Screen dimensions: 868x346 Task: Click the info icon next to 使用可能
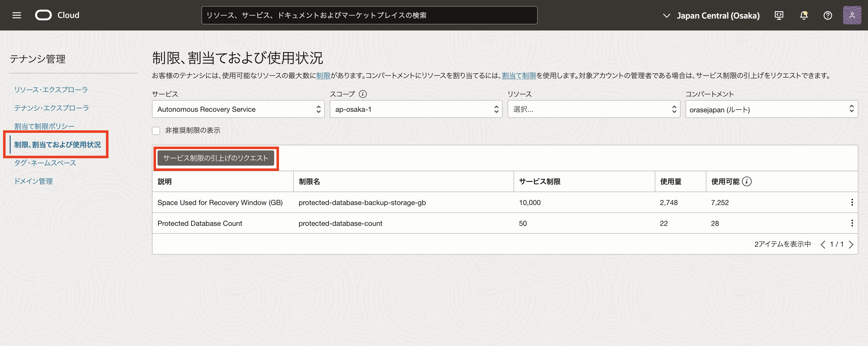pos(747,181)
